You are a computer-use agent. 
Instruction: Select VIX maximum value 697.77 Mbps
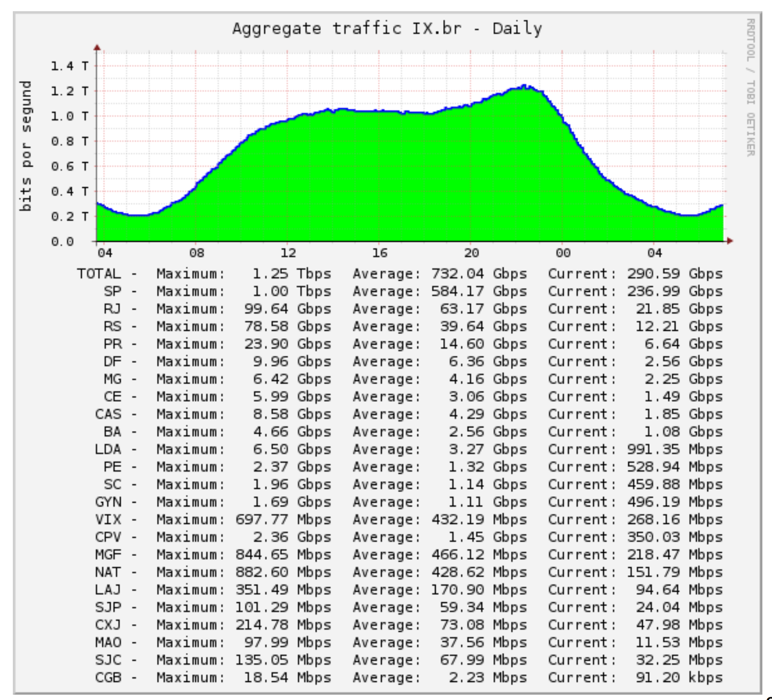pos(283,520)
